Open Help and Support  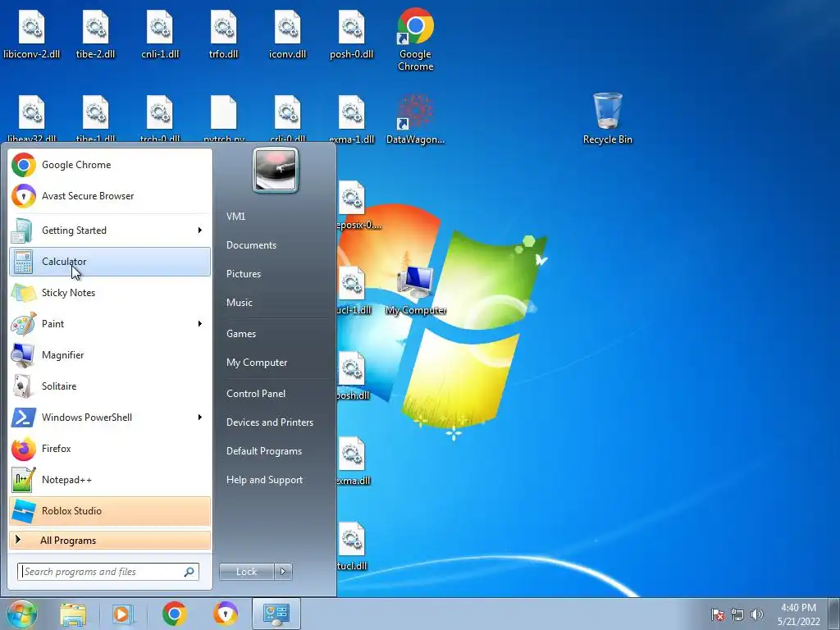[x=264, y=480]
